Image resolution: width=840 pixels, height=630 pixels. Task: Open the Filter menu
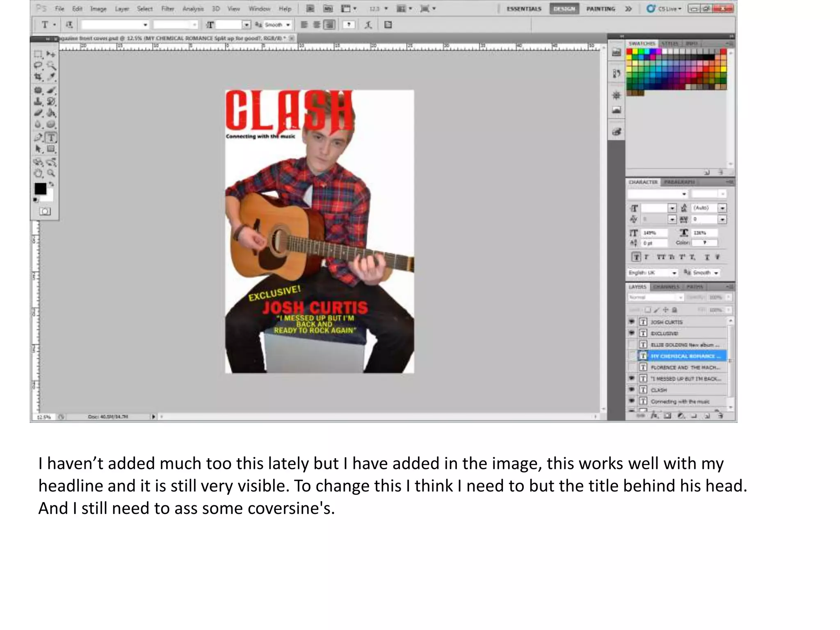point(168,9)
